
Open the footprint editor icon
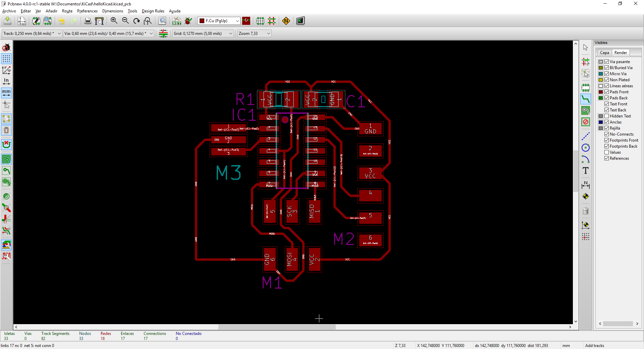(x=36, y=21)
